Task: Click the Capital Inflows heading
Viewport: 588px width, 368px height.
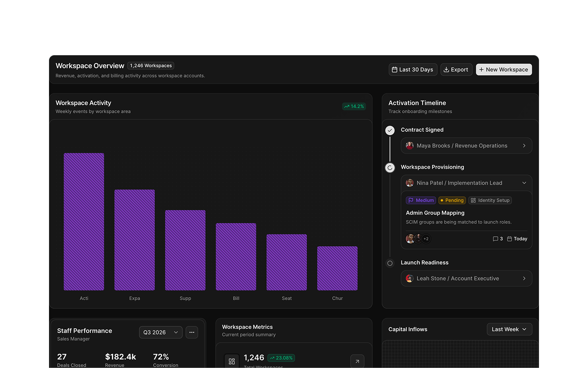Action: tap(408, 329)
